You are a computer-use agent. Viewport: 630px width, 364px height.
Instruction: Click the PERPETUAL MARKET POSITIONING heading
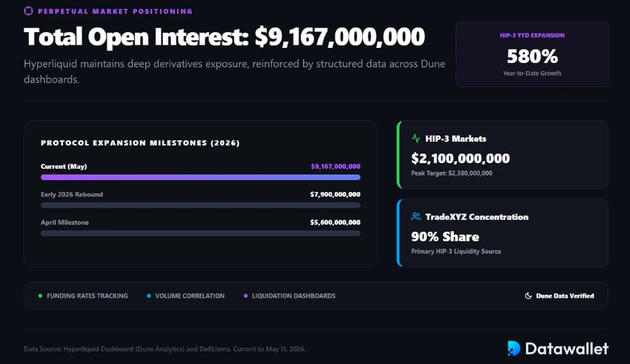coord(115,11)
